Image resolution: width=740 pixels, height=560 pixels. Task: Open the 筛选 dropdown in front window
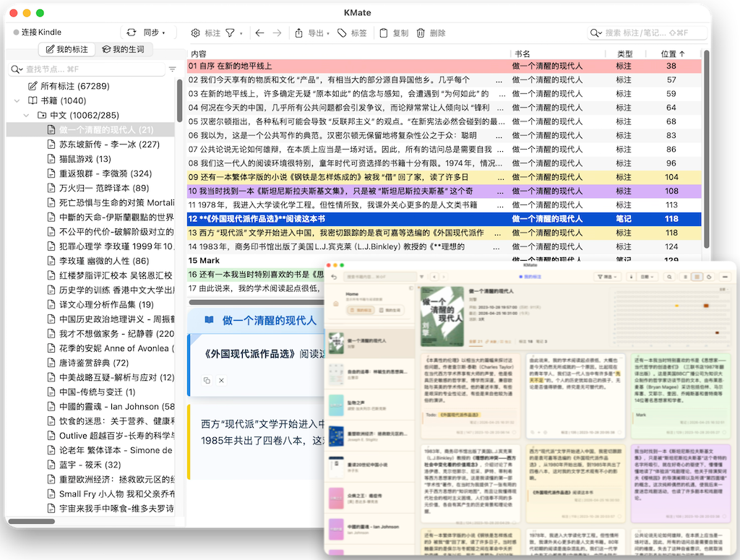[607, 277]
